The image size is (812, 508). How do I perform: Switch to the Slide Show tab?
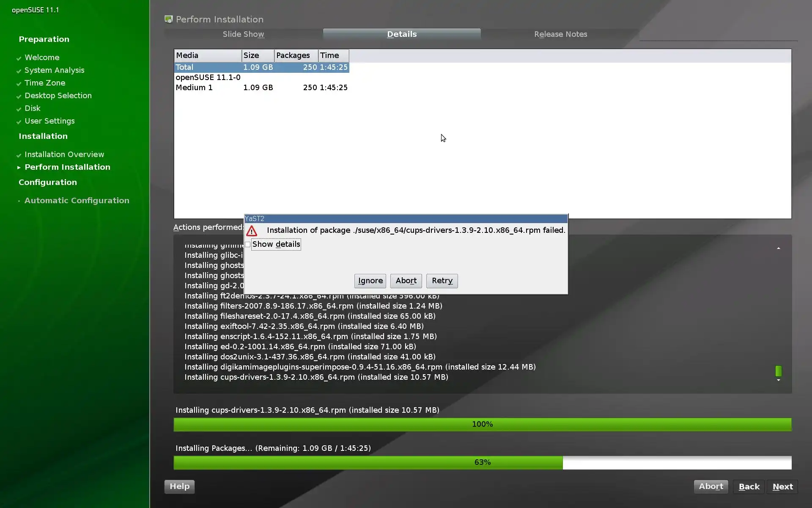243,34
